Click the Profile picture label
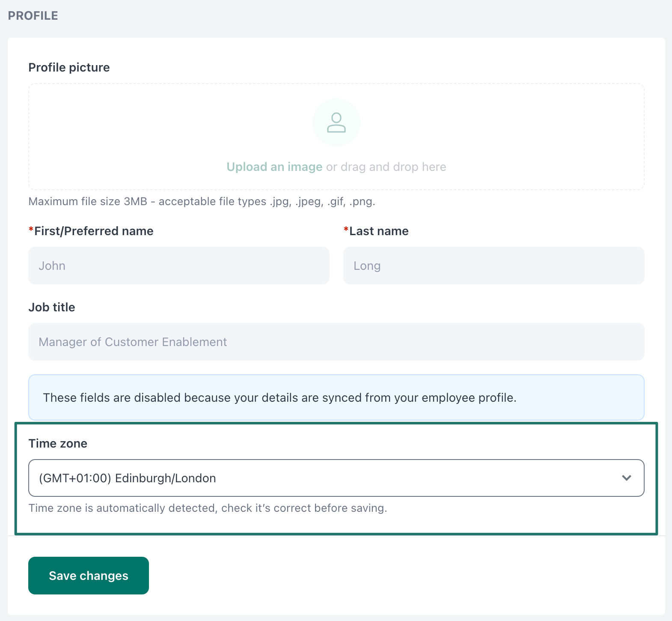 pyautogui.click(x=69, y=67)
